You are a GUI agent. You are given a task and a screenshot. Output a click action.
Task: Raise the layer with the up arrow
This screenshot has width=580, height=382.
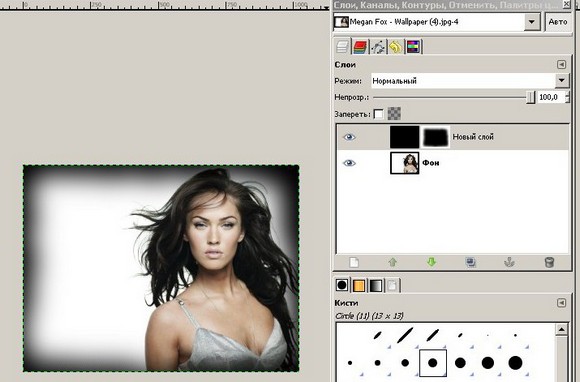point(392,262)
